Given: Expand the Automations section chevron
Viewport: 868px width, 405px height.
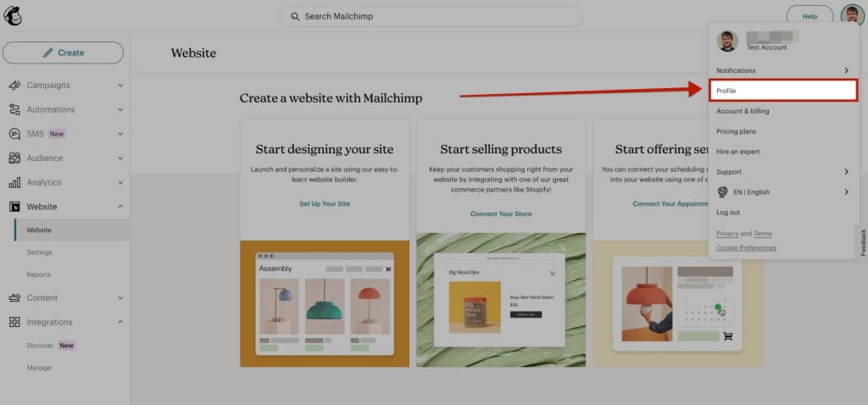Looking at the screenshot, I should (x=120, y=110).
